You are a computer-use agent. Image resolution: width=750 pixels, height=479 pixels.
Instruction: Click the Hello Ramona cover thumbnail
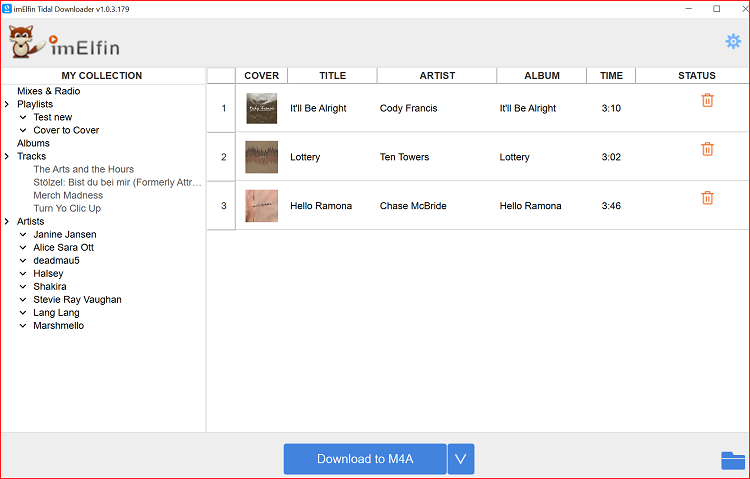pyautogui.click(x=262, y=206)
